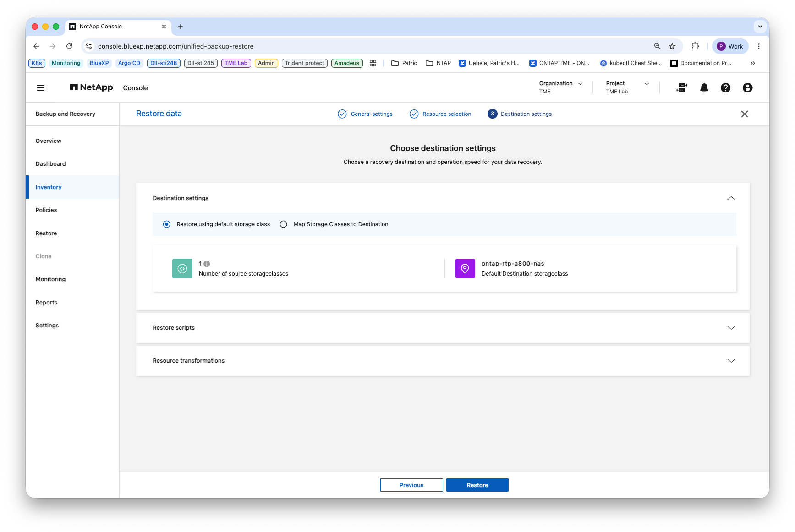Open the NTAP bookmarks folder
The width and height of the screenshot is (795, 532).
[x=439, y=63]
